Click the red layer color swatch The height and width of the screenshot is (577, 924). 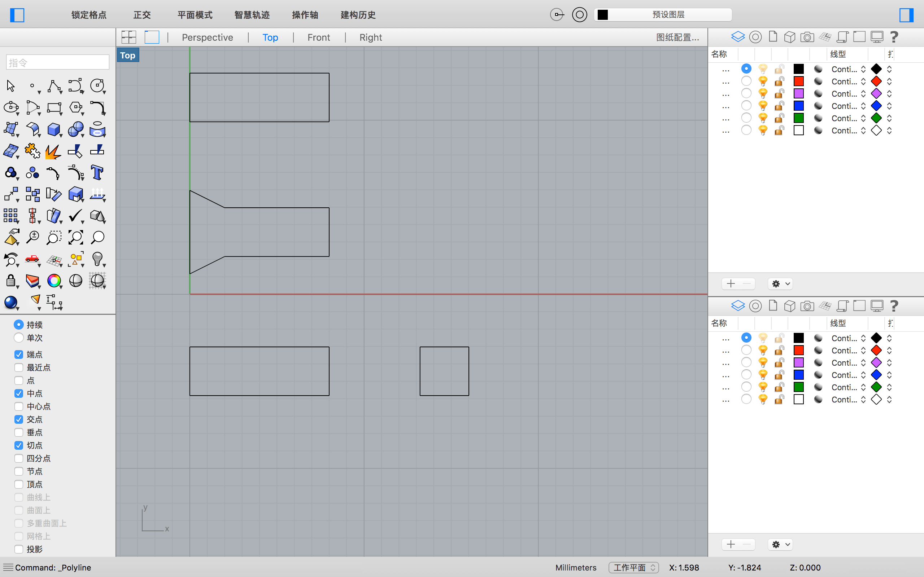coord(798,81)
